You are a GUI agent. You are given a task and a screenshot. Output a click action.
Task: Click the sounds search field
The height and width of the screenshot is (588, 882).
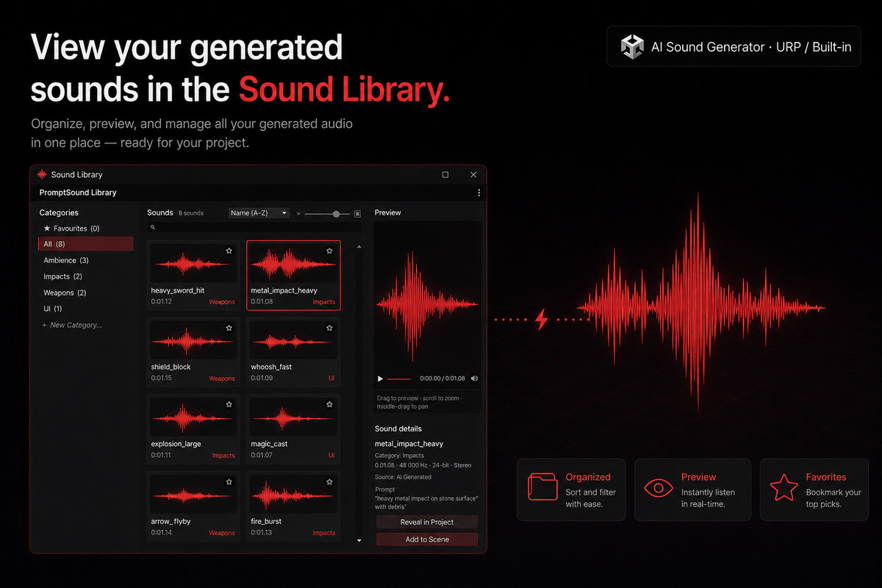click(x=254, y=227)
